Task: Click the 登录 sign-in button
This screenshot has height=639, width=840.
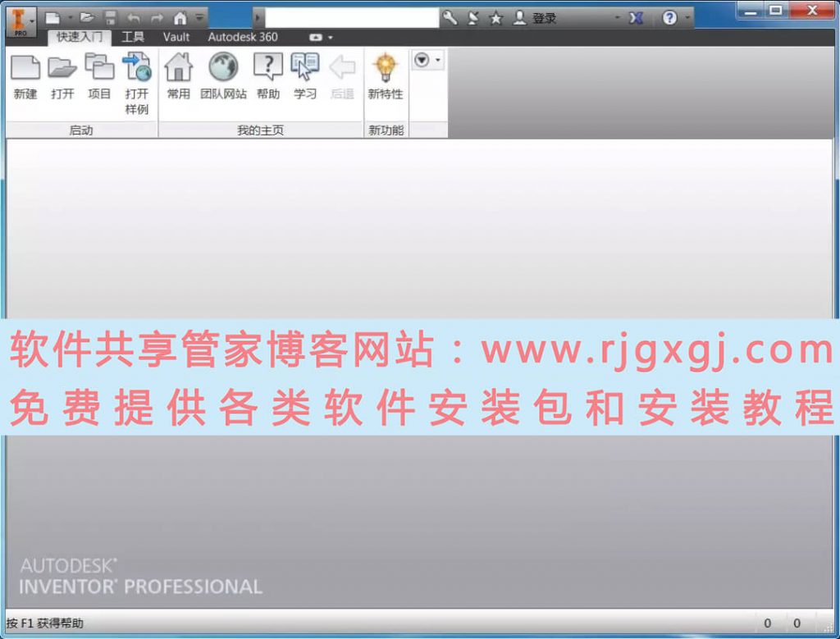Action: [x=535, y=18]
